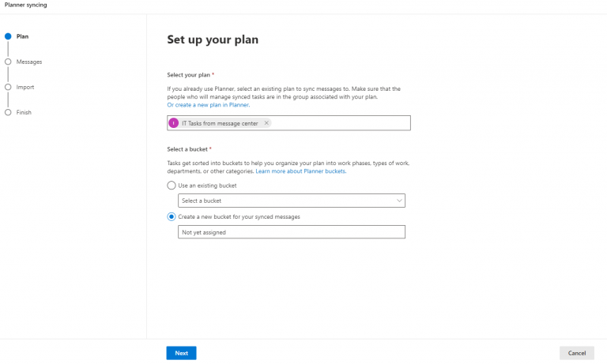Go to the Import step
The height and width of the screenshot is (364, 607).
click(x=25, y=87)
